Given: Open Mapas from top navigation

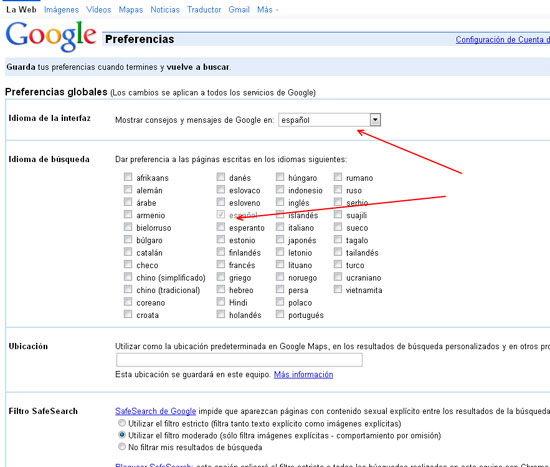Looking at the screenshot, I should coord(130,10).
